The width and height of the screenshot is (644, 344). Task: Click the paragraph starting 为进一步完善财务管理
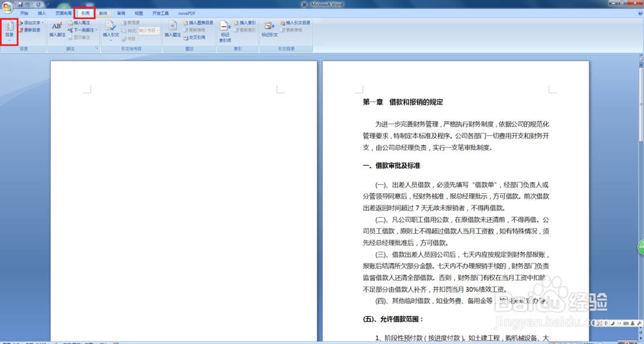pyautogui.click(x=456, y=136)
